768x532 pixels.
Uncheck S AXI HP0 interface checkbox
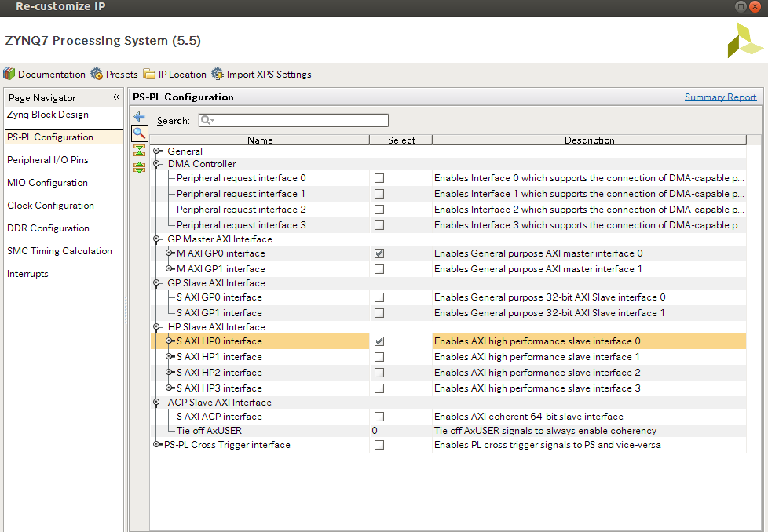click(379, 341)
